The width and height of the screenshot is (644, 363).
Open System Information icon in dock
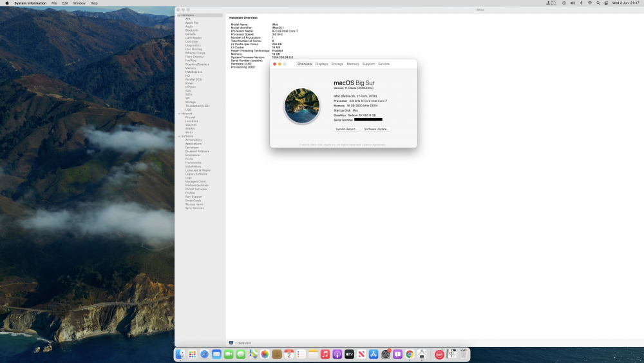[x=422, y=354]
